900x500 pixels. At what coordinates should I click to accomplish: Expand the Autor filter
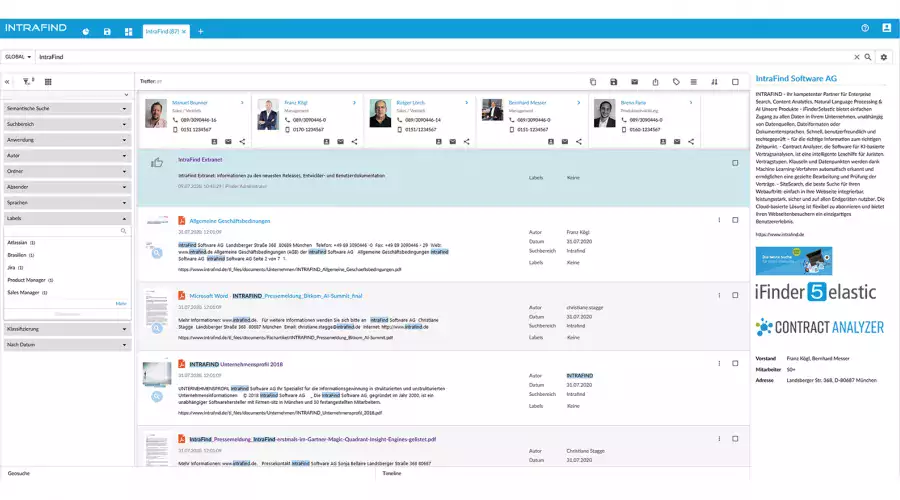click(x=67, y=156)
